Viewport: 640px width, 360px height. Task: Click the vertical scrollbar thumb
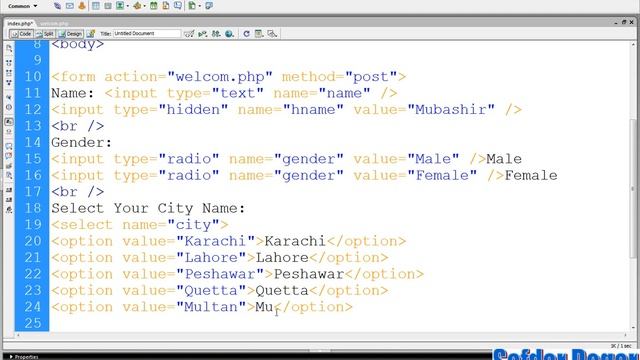pyautogui.click(x=633, y=188)
